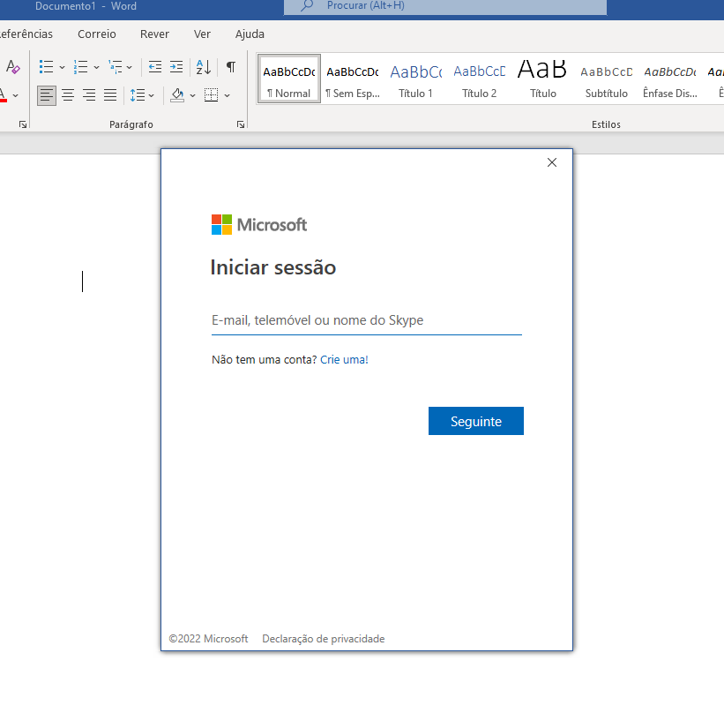724x728 pixels.
Task: Open line and paragraph spacing options
Action: tap(138, 95)
